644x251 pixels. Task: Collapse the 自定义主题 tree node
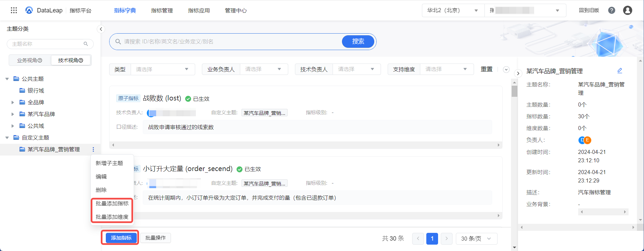pyautogui.click(x=7, y=138)
